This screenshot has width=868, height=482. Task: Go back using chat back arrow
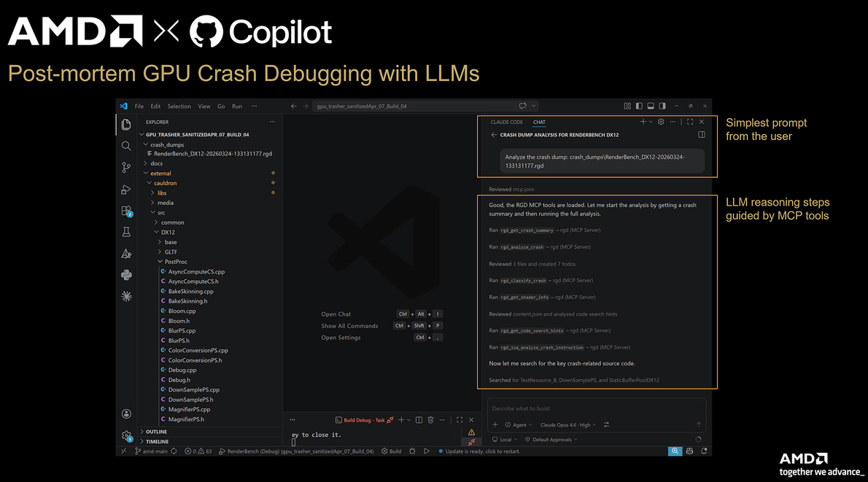tap(494, 135)
